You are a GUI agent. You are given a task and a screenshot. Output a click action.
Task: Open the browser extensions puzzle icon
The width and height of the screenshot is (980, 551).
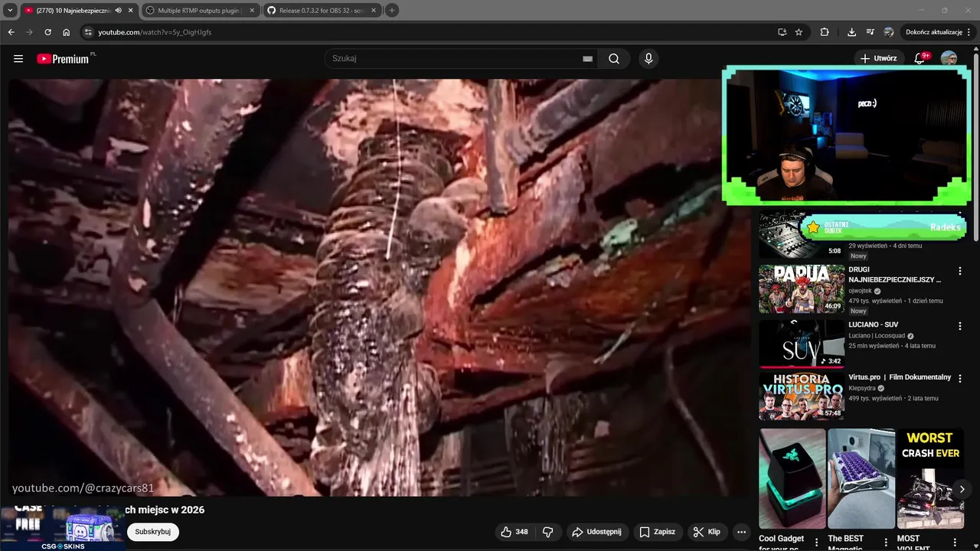[x=825, y=32]
